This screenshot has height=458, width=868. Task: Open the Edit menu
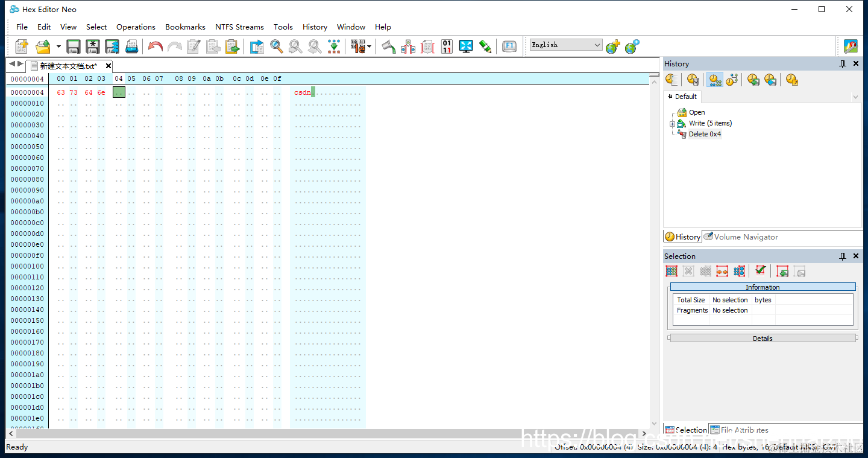44,27
